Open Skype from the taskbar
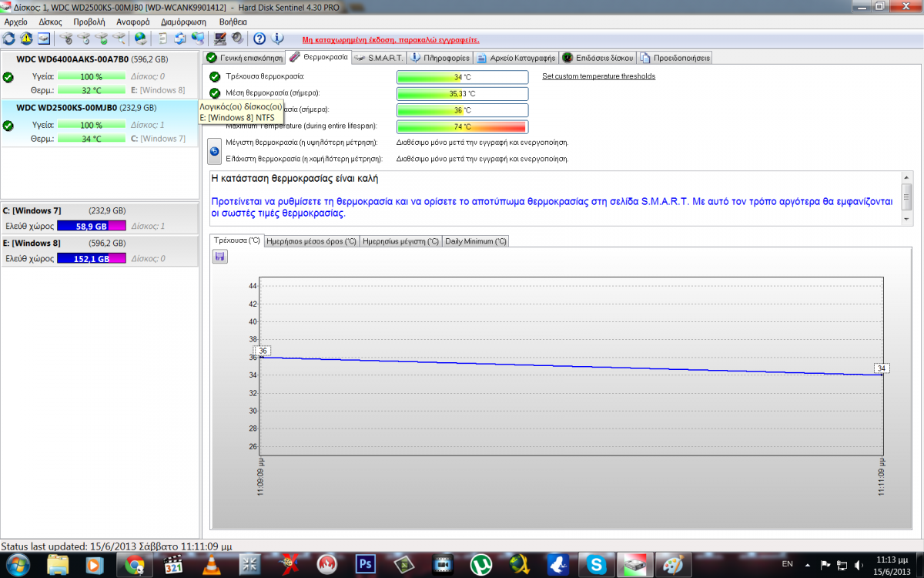 pyautogui.click(x=596, y=565)
